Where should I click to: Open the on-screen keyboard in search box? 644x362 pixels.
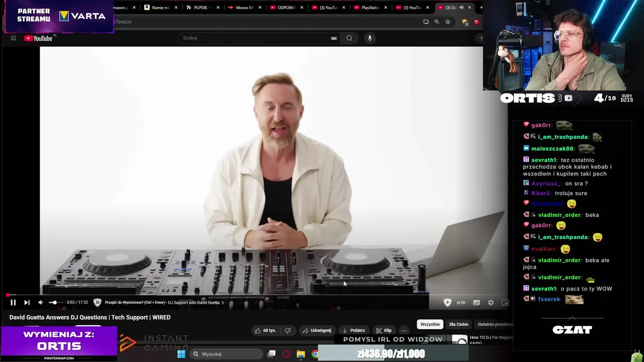(334, 38)
